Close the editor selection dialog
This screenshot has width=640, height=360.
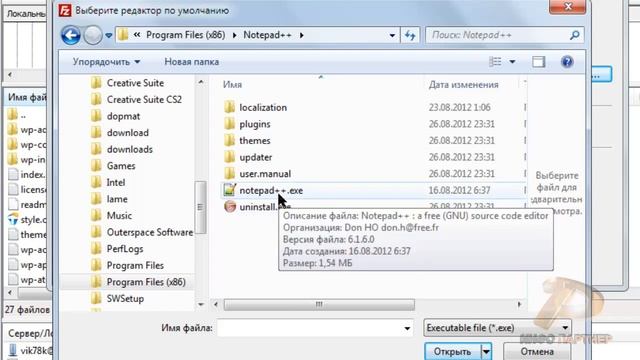567,7
